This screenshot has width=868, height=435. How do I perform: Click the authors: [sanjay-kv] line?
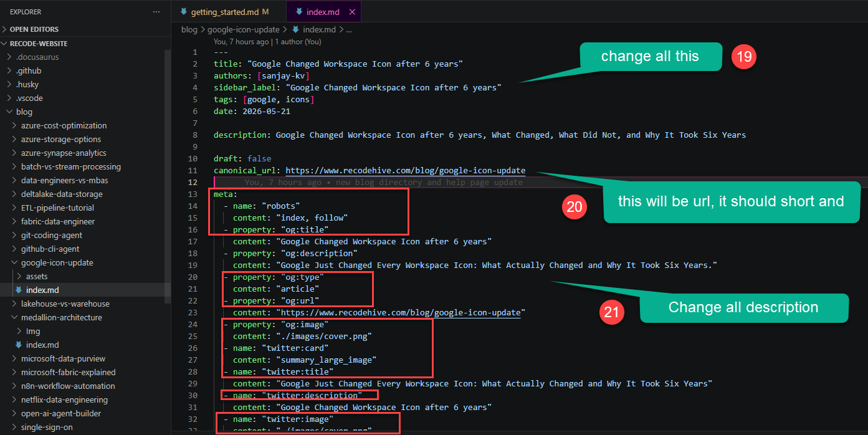(x=261, y=75)
